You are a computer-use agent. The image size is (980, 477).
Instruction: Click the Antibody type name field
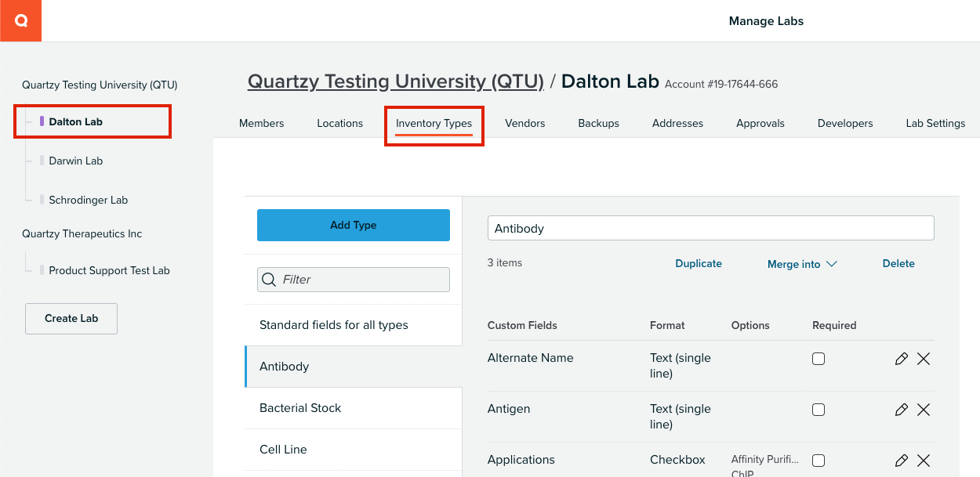[x=711, y=228]
